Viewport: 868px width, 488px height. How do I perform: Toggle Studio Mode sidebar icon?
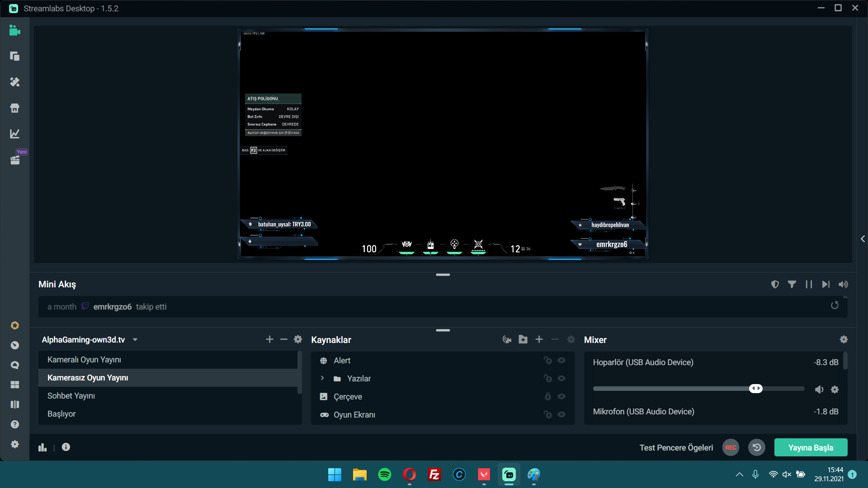click(x=15, y=404)
